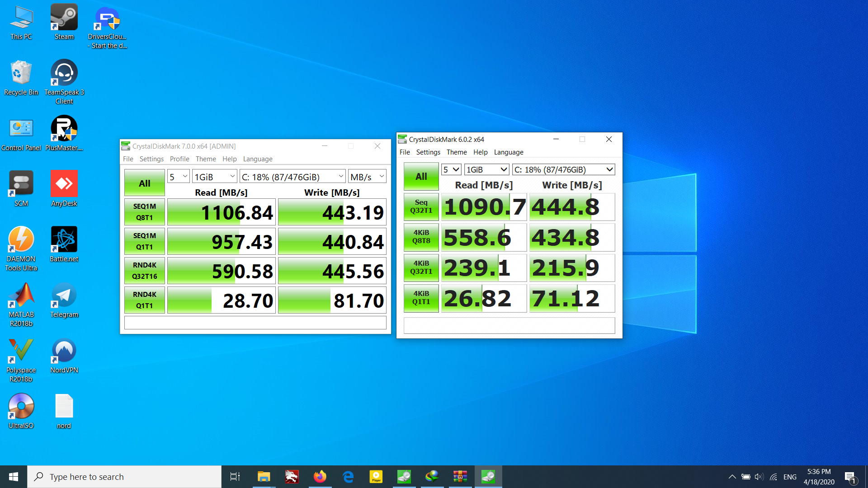Open the drive selector in CrystalDiskMark 6.0.2

564,169
